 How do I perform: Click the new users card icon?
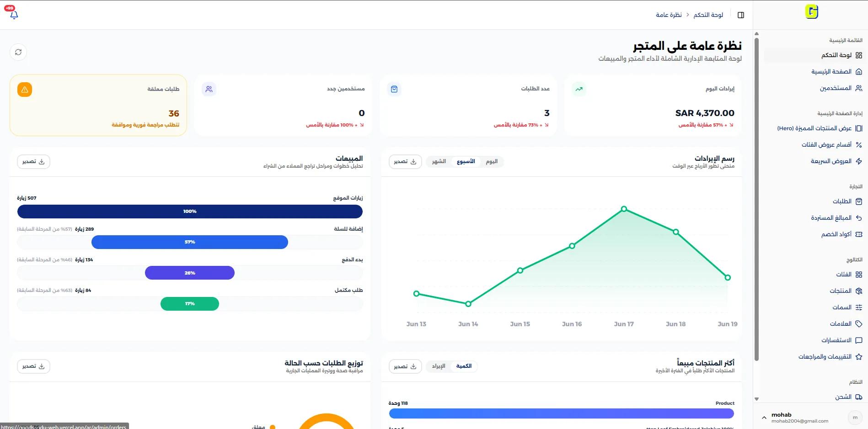[209, 89]
